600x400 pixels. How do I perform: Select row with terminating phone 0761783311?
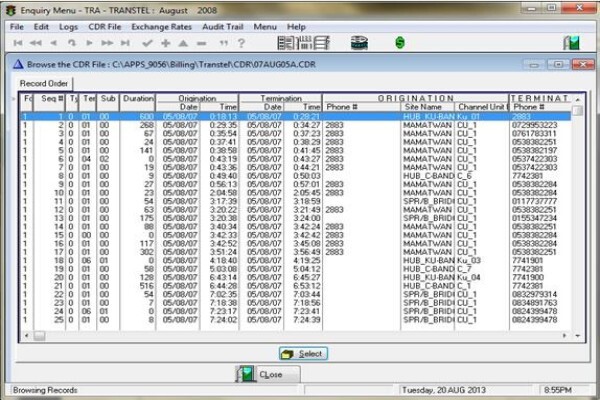[296, 134]
